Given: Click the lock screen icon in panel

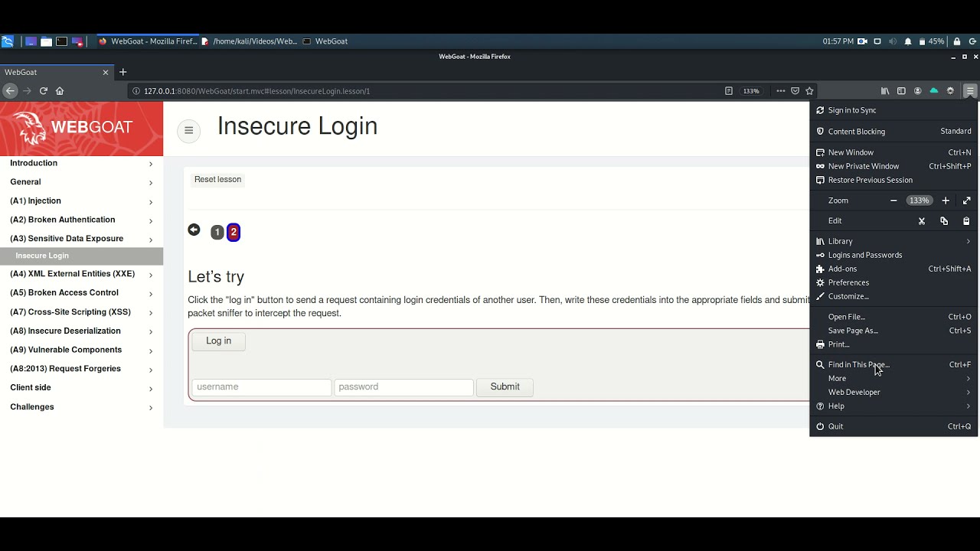Looking at the screenshot, I should coord(957,41).
